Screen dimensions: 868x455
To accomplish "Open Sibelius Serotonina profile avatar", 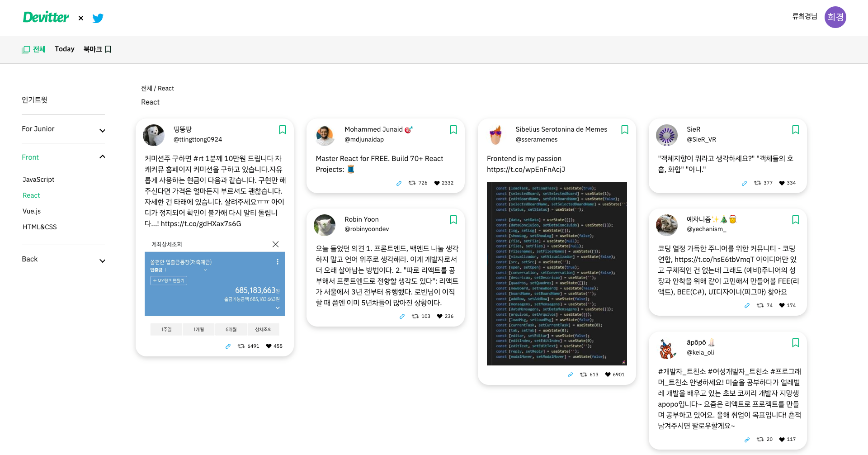I will [496, 135].
